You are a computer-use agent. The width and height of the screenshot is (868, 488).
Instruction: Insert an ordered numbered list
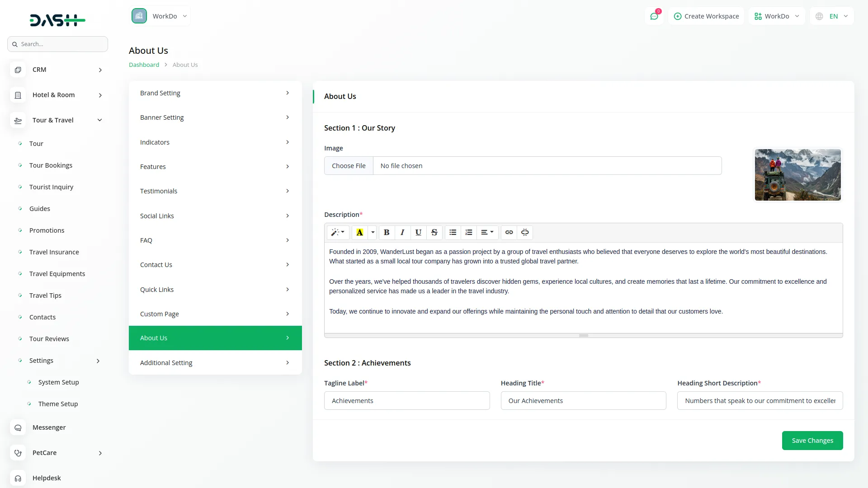point(469,232)
